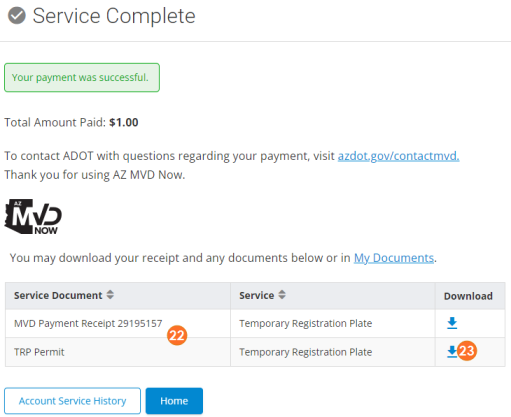Click the payment was successful banner
Image resolution: width=511 pixels, height=417 pixels.
coord(82,77)
